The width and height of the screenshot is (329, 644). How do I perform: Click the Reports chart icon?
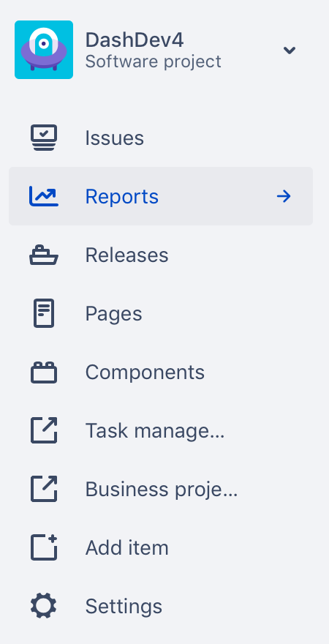pos(44,196)
